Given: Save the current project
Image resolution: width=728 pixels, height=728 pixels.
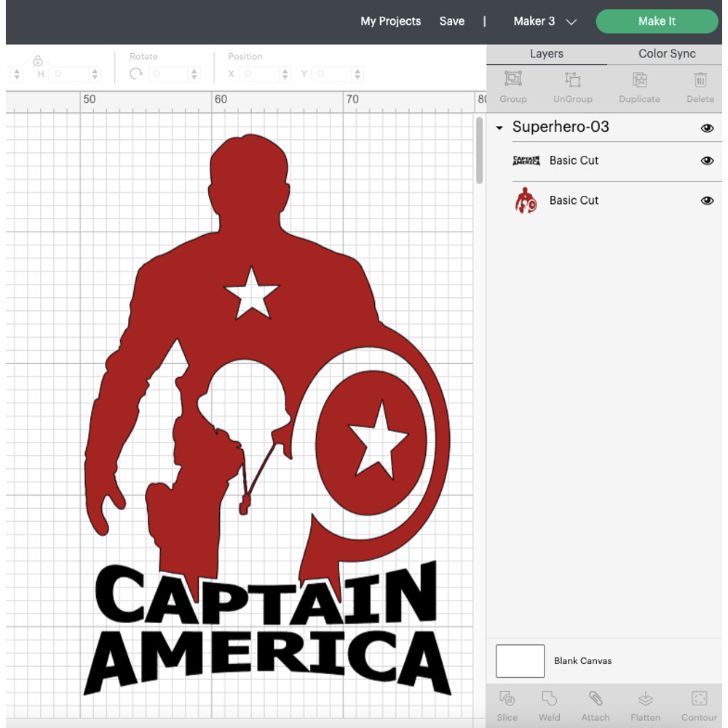Looking at the screenshot, I should click(451, 21).
